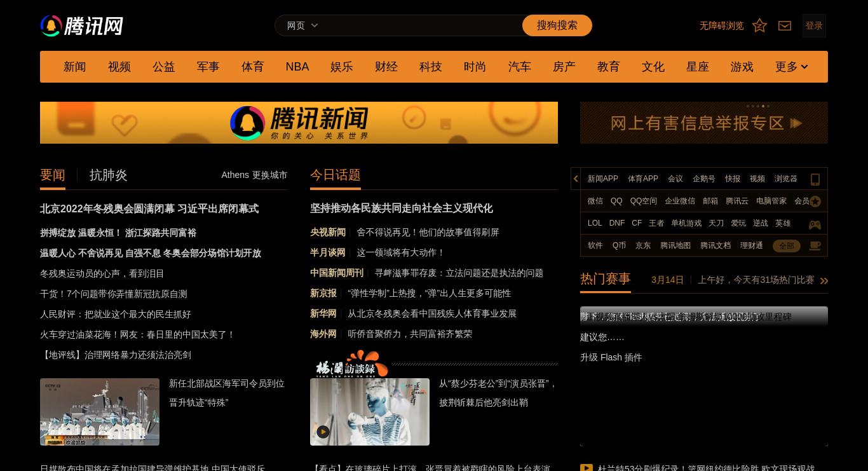Open the 财经 navigation item
This screenshot has height=471, width=868.
[x=386, y=67]
